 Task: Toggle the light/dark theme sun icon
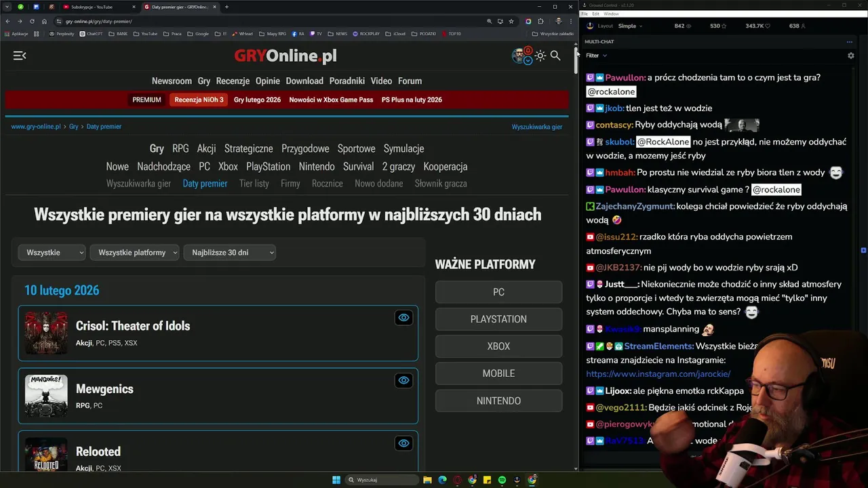[540, 56]
